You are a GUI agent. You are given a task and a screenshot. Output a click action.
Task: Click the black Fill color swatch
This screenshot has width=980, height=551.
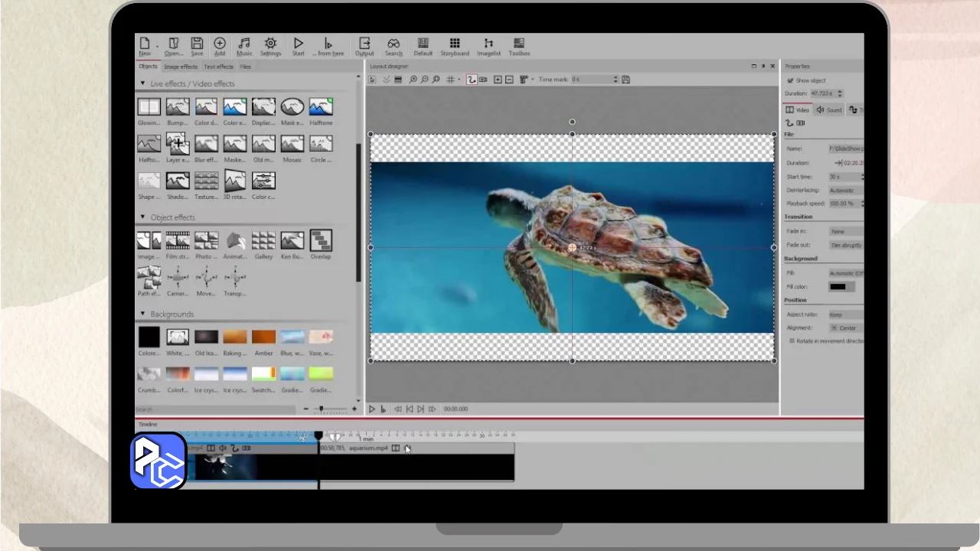pyautogui.click(x=838, y=286)
